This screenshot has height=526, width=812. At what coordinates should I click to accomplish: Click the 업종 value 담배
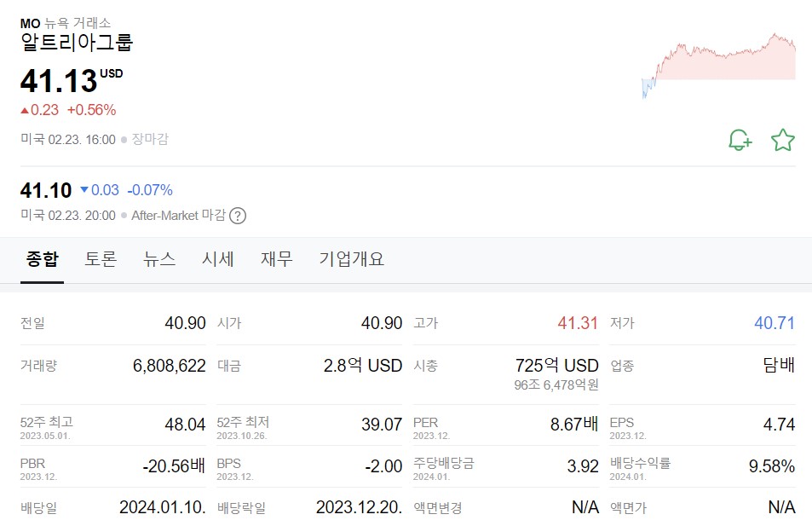pyautogui.click(x=779, y=365)
